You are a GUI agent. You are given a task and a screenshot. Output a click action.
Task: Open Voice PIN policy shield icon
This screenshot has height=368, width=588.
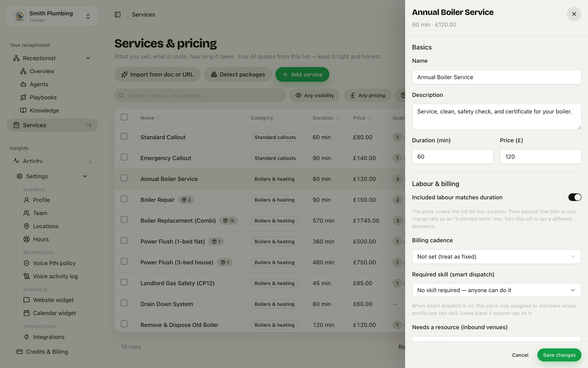pos(27,263)
